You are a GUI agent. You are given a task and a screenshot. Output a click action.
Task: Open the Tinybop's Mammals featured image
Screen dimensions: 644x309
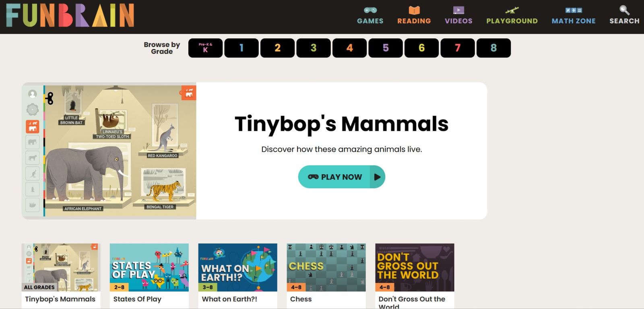click(x=109, y=151)
